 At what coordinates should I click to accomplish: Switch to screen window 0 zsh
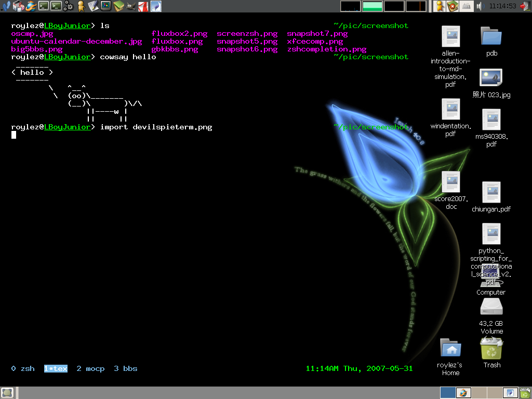(23, 368)
